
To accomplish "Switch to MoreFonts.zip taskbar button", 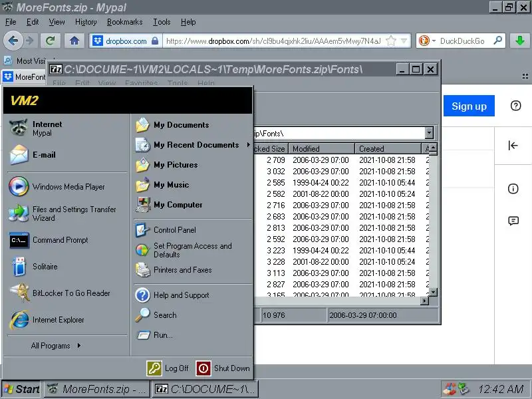I will (97, 389).
